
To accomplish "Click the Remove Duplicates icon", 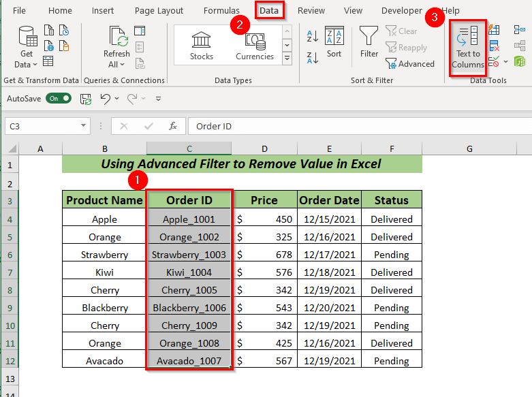I will [494, 46].
